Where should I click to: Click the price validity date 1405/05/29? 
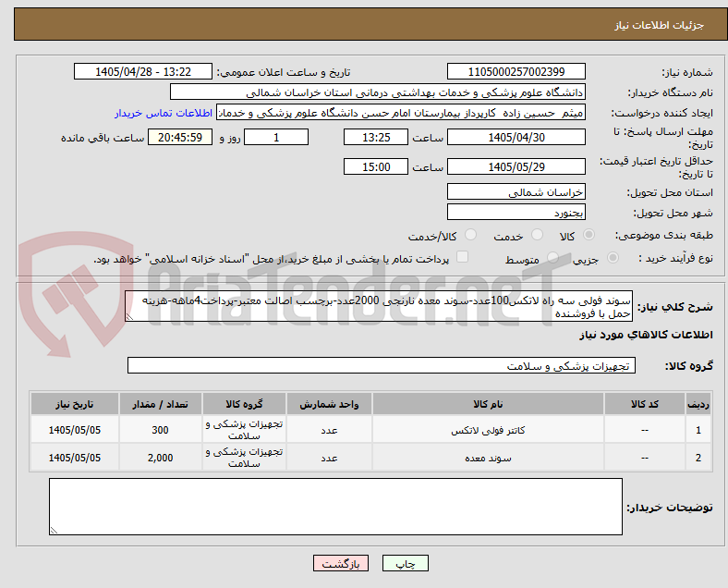(516, 166)
